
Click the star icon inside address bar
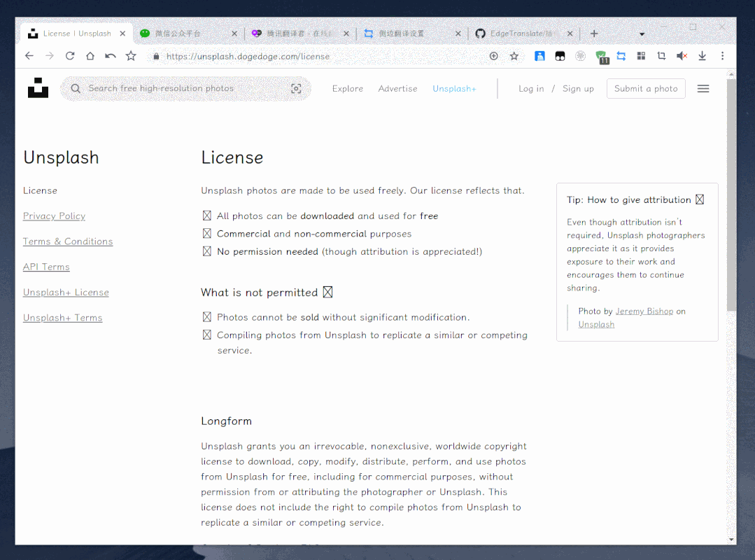[x=514, y=56]
